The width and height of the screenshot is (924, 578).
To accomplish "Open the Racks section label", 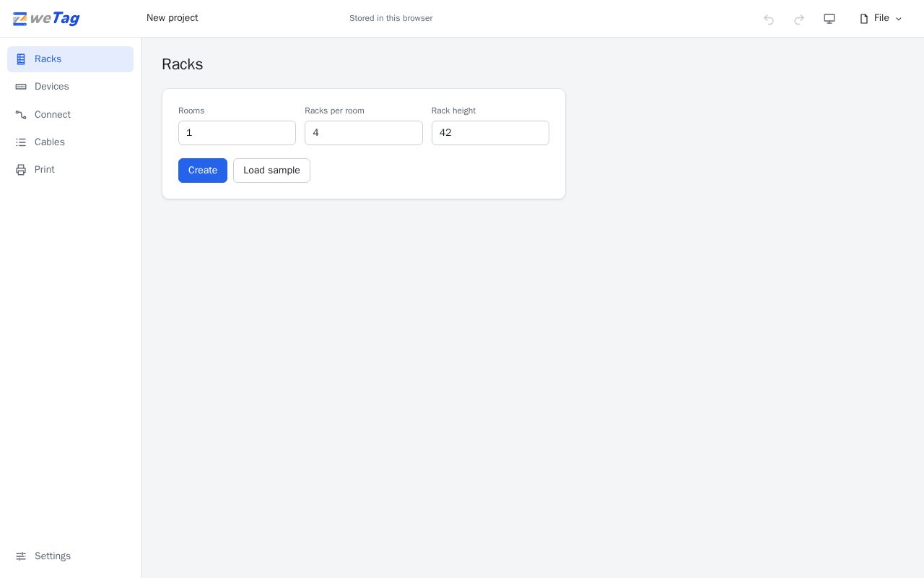I will click(x=48, y=59).
